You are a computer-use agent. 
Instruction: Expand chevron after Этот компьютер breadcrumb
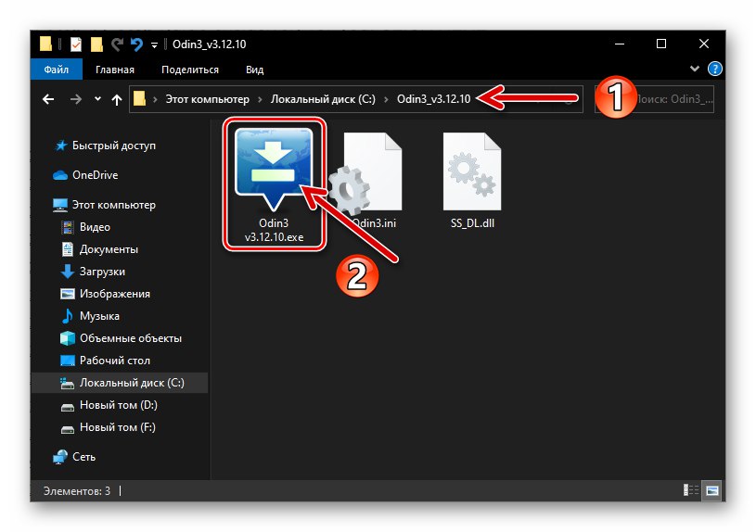click(260, 100)
